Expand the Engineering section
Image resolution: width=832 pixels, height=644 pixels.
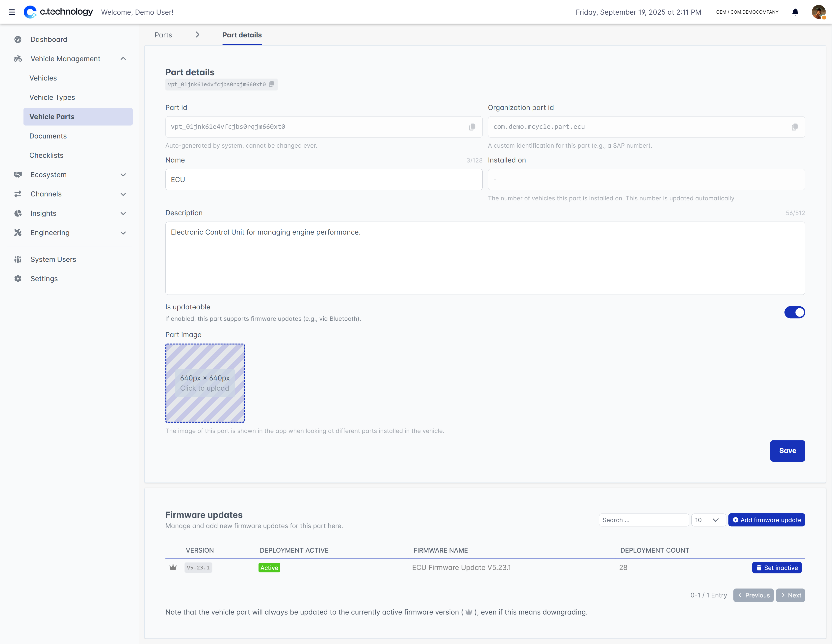click(x=123, y=232)
